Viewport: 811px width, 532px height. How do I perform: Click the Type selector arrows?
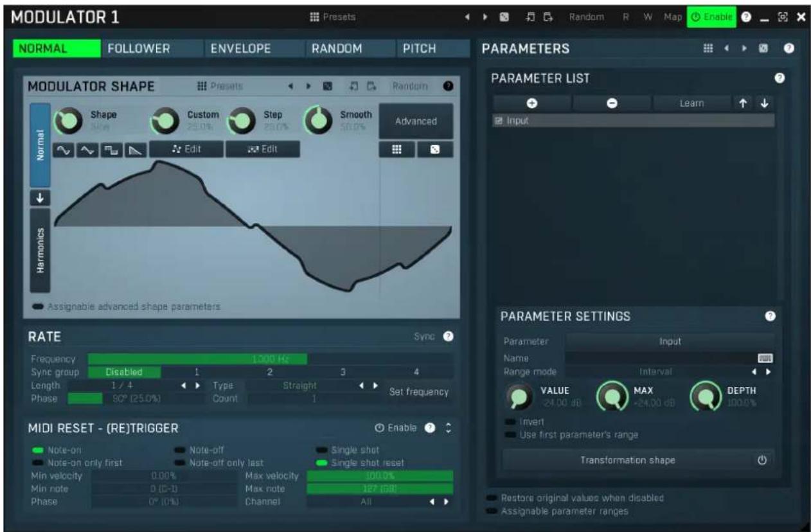click(x=366, y=386)
